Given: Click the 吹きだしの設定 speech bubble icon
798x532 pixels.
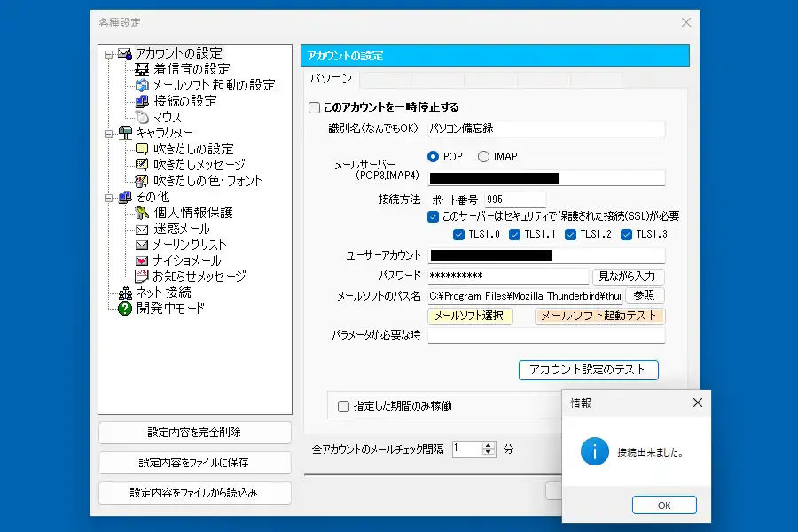Looking at the screenshot, I should (x=142, y=149).
